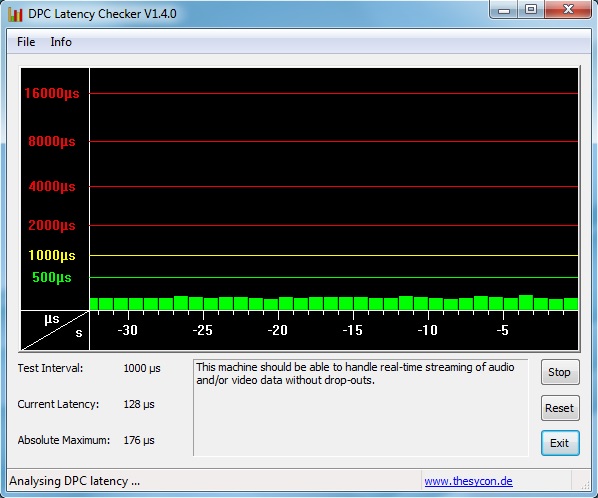
Task: Click the Absolute Maximum value 176 µs
Action: [x=139, y=440]
